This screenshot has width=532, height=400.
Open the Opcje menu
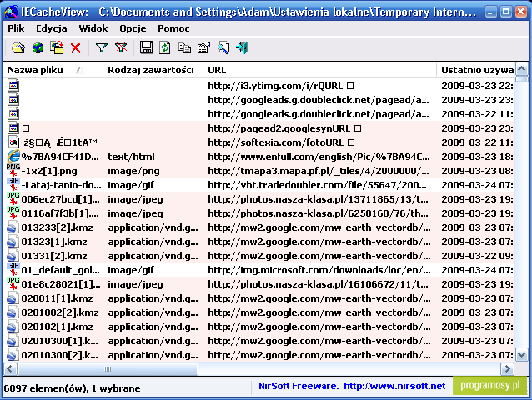tap(133, 28)
